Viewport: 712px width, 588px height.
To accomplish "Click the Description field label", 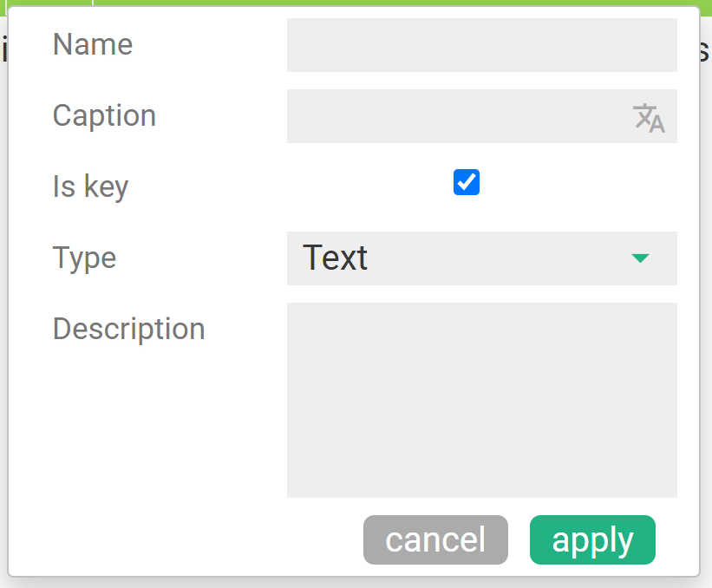I will (x=129, y=329).
